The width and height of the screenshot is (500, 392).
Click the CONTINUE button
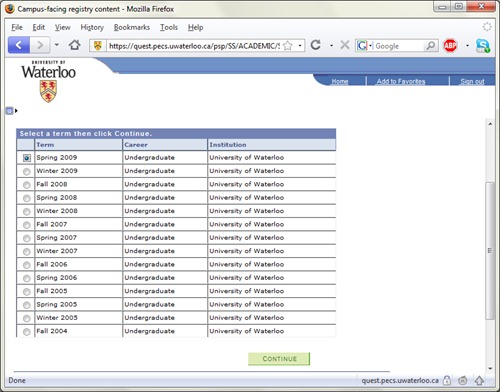click(x=279, y=359)
